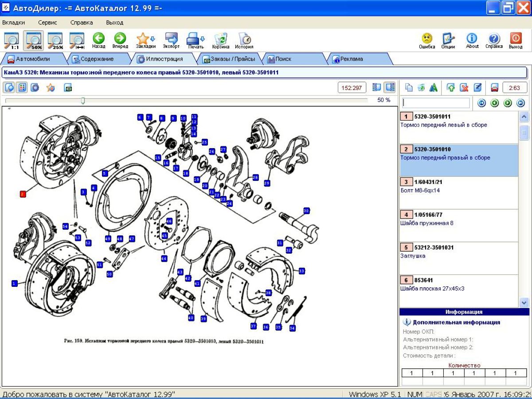532x399 pixels.
Task: Click callout marker 44 on illustration
Action: coord(164,258)
